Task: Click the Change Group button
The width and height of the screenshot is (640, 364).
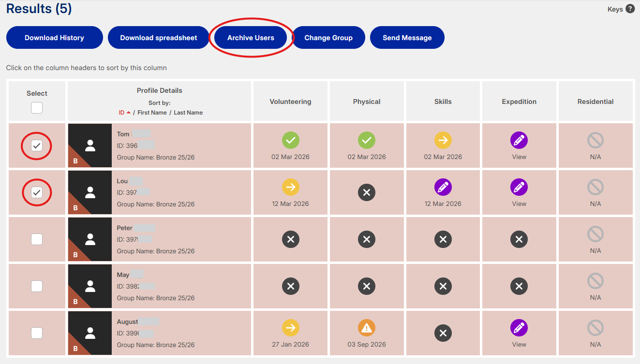Action: tap(328, 38)
